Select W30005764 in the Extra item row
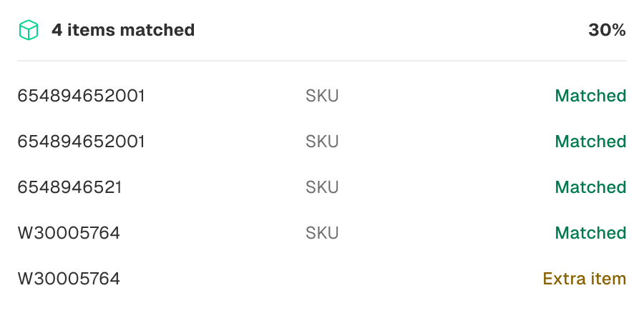 point(69,279)
